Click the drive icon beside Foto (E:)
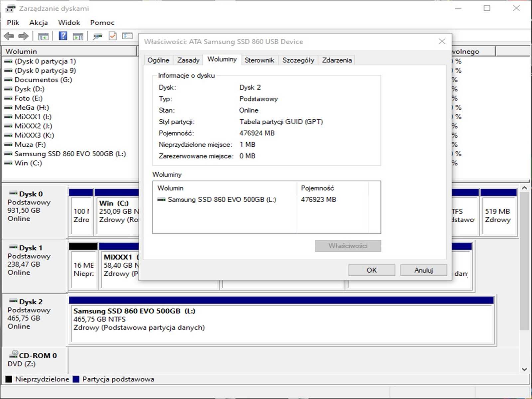 click(8, 98)
